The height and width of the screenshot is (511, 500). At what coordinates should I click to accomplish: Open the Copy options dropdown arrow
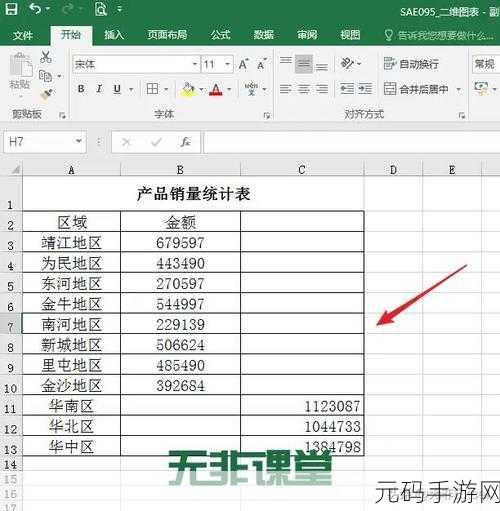pyautogui.click(x=59, y=77)
